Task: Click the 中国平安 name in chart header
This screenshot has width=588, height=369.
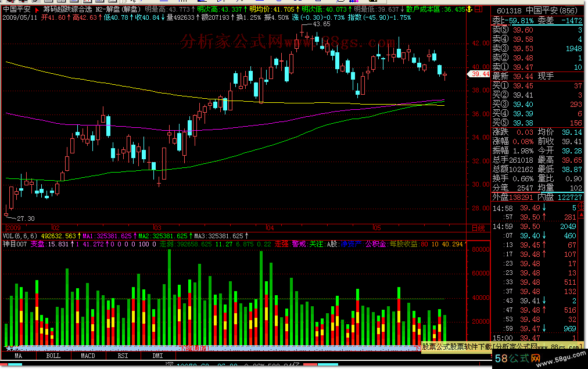Action: [17, 9]
